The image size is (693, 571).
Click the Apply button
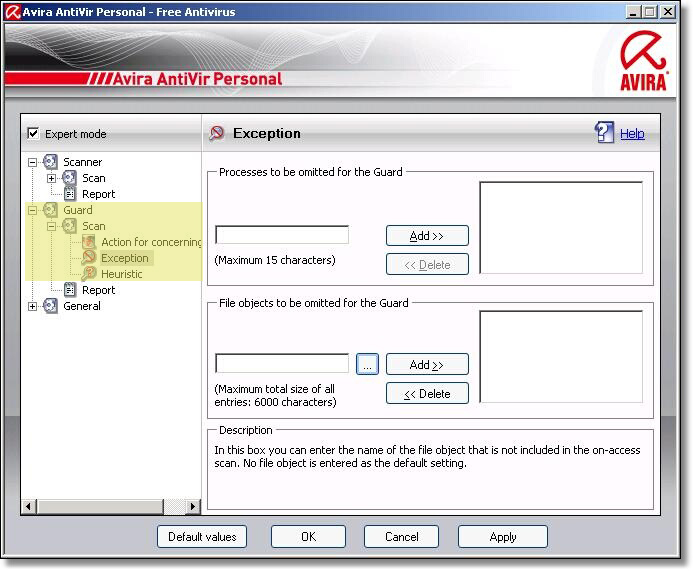coord(503,537)
